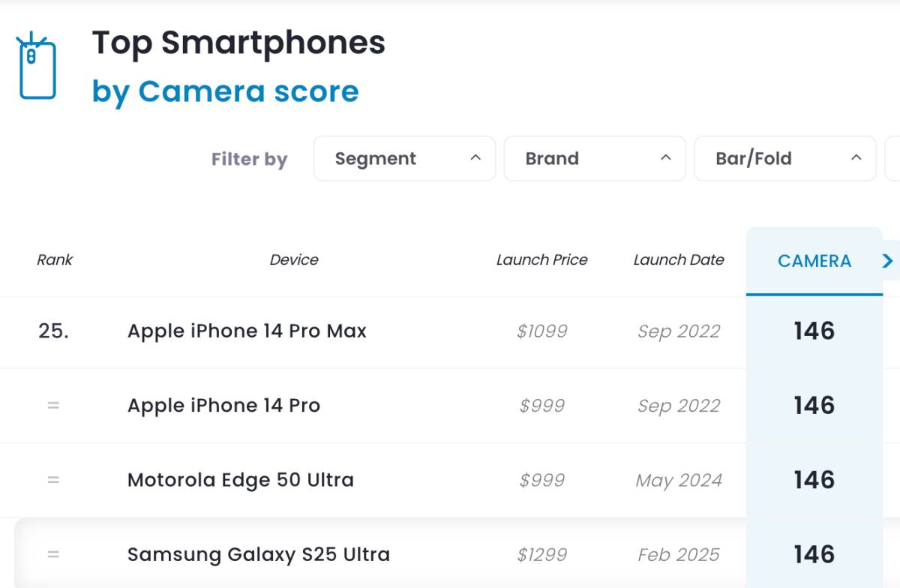Click the Rank column header
The height and width of the screenshot is (588, 900).
tap(55, 260)
